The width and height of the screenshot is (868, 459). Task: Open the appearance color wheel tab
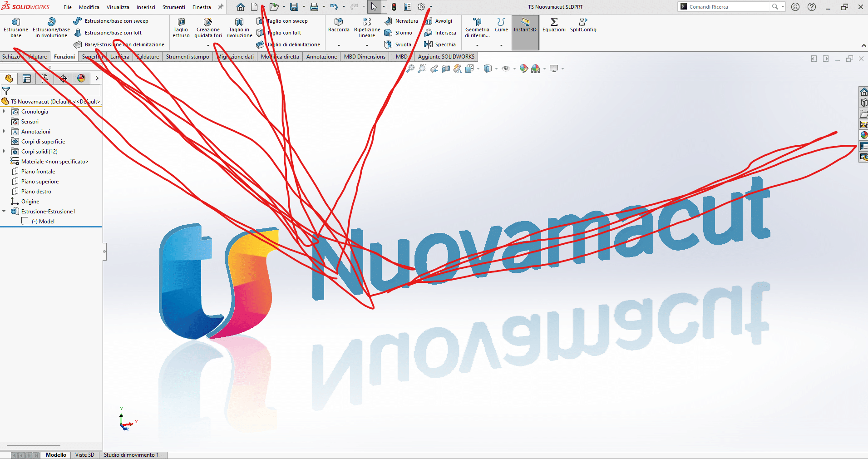81,79
